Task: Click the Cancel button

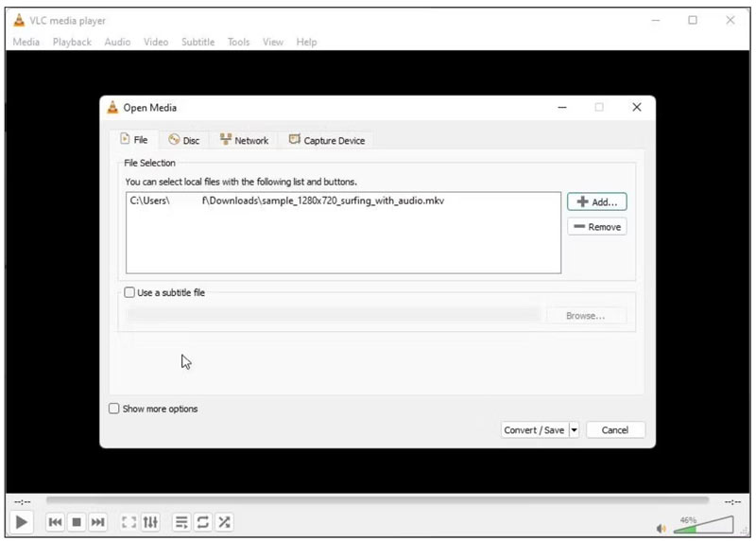Action: click(x=615, y=430)
